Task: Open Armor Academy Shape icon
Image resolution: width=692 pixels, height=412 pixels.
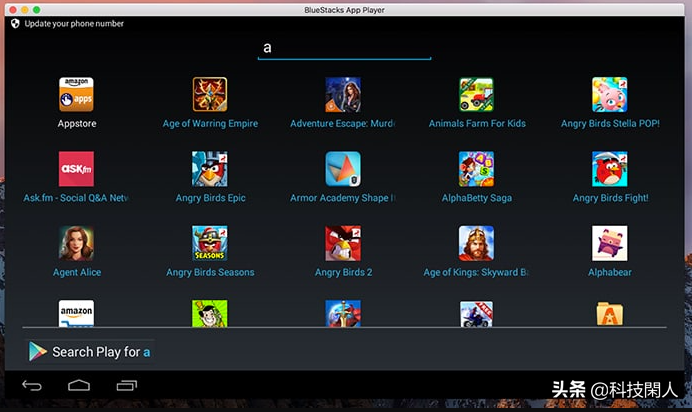Action: [x=343, y=169]
